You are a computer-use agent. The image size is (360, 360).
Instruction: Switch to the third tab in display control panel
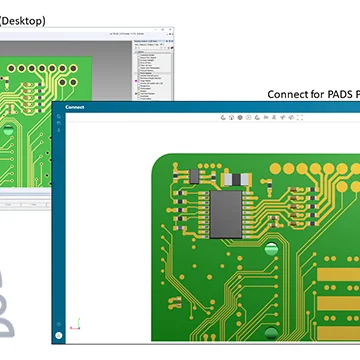[151, 44]
